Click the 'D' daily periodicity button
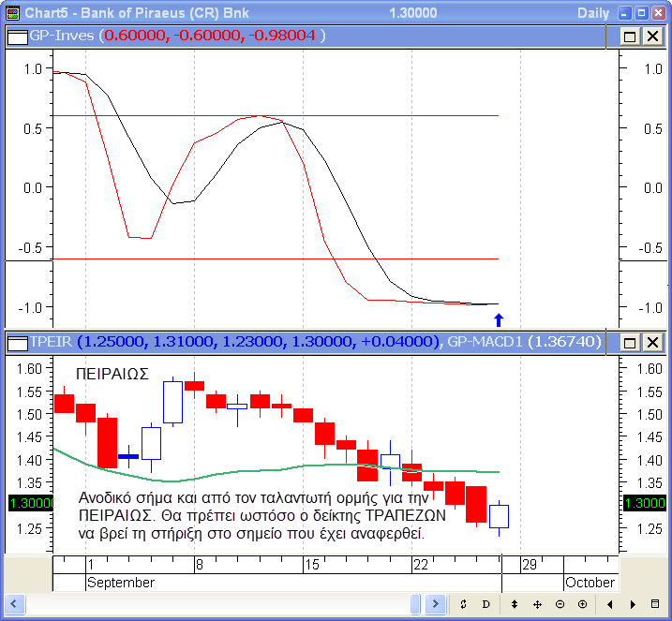The height and width of the screenshot is (621, 672). click(x=485, y=604)
